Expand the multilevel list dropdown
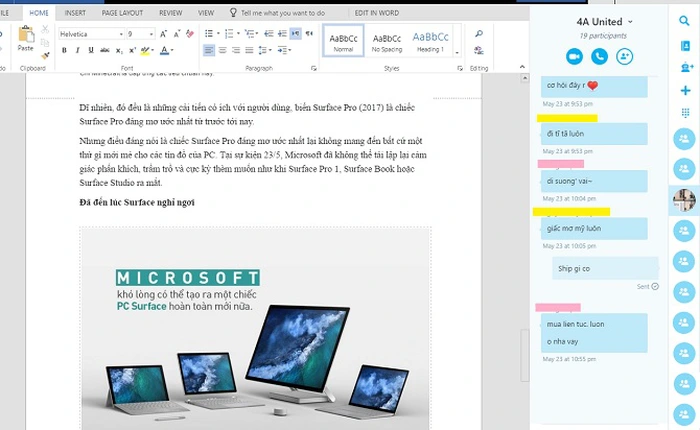The height and width of the screenshot is (430, 700). (257, 34)
